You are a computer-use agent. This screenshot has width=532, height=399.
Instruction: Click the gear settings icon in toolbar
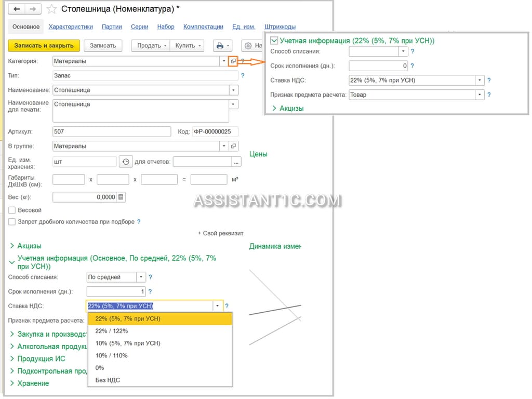(248, 46)
